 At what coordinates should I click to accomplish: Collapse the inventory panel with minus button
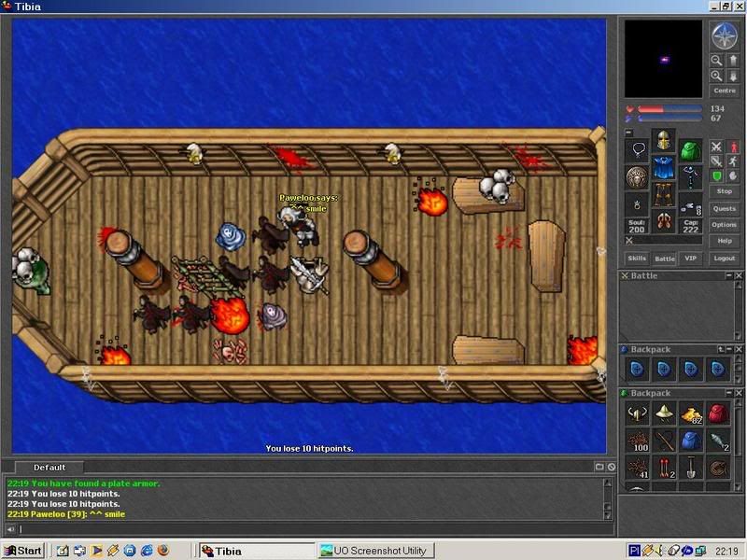(x=628, y=133)
